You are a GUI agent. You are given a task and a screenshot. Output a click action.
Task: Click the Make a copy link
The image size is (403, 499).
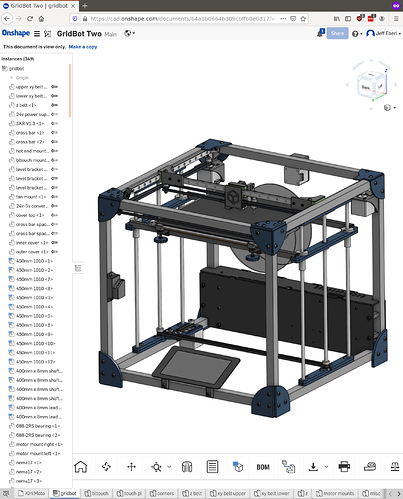83,47
